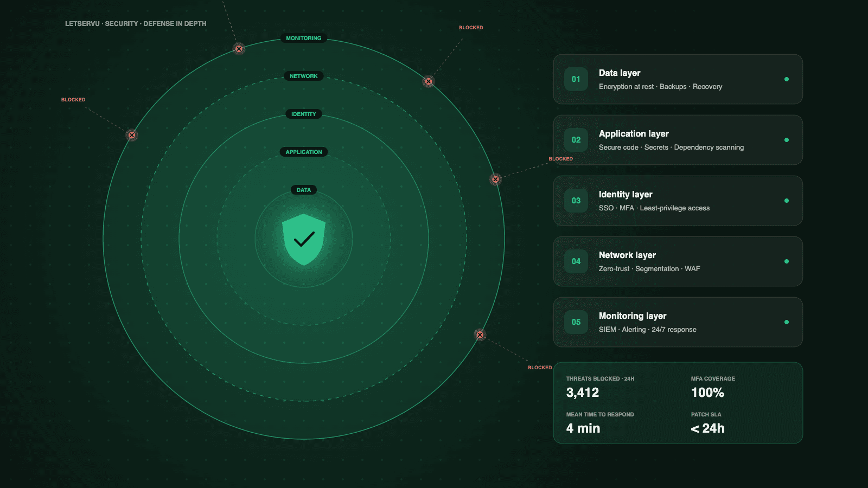Select the NETWORK ring label
The height and width of the screenshot is (488, 868).
click(304, 76)
